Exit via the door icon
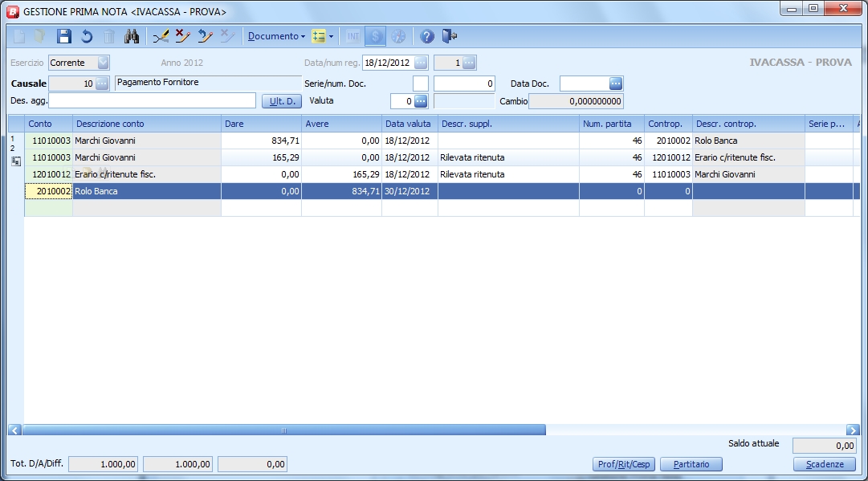 (450, 36)
